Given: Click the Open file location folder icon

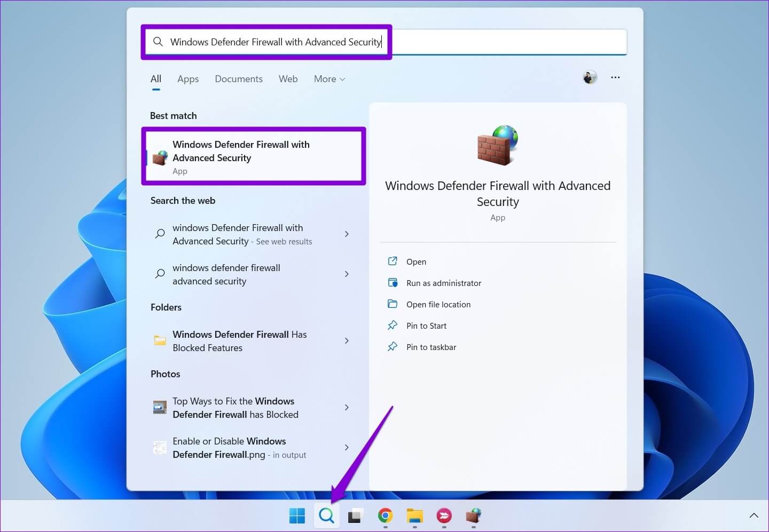Looking at the screenshot, I should pos(393,304).
